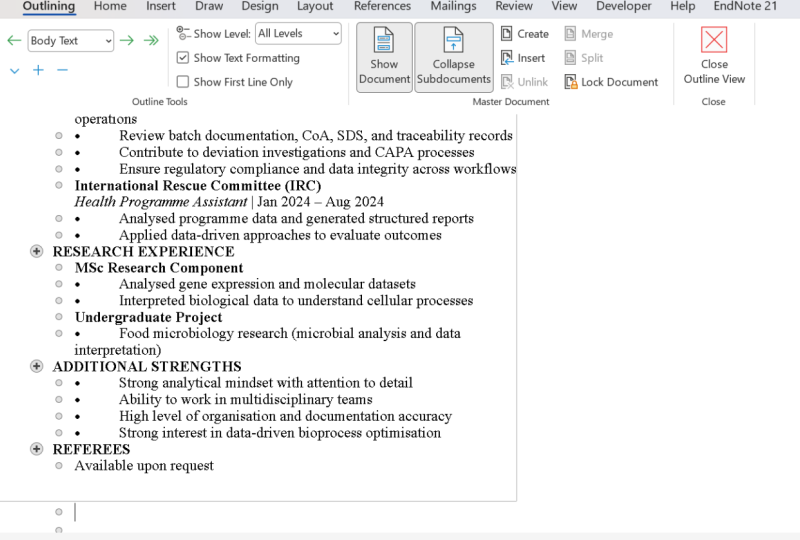This screenshot has height=540, width=800.
Task: Merge subdocuments
Action: (589, 34)
